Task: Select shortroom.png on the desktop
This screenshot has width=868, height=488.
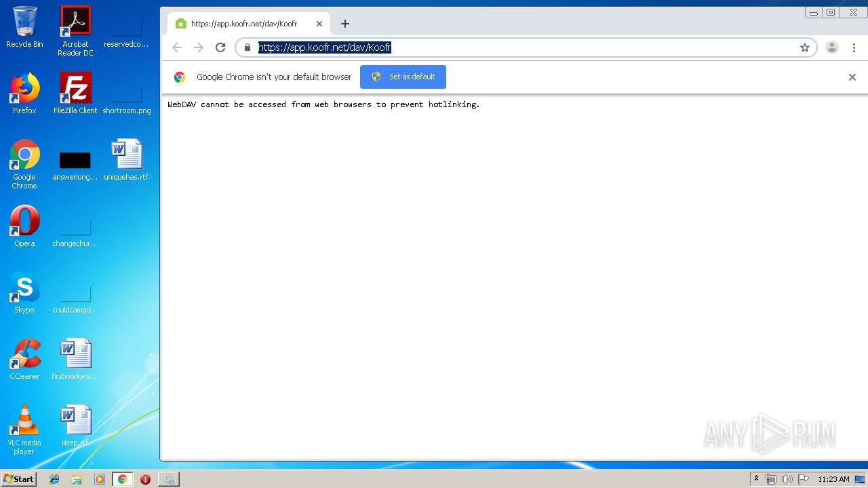Action: (127, 99)
